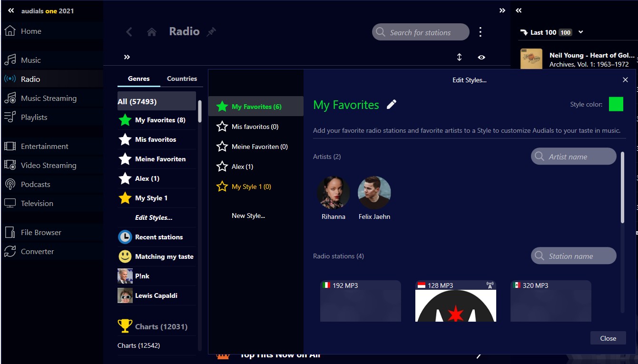This screenshot has width=638, height=364.
Task: Close the Edit Styles dialog with X
Action: [626, 80]
